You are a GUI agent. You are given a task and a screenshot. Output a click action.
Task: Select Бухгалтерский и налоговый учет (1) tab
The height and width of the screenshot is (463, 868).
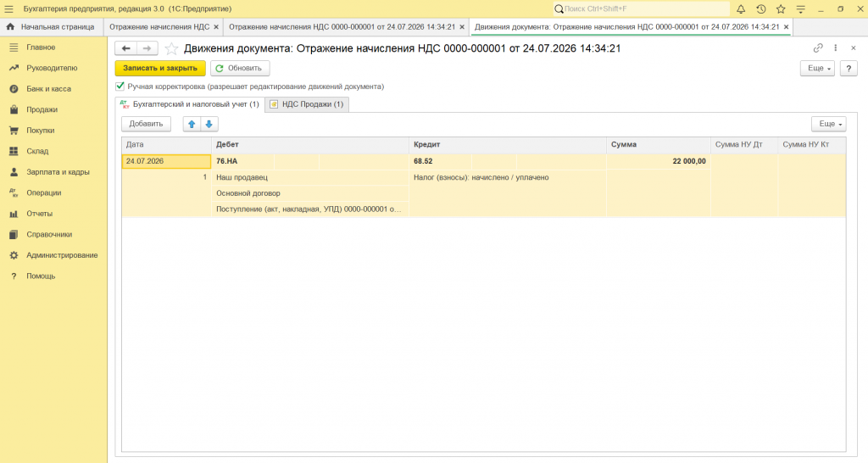click(191, 104)
